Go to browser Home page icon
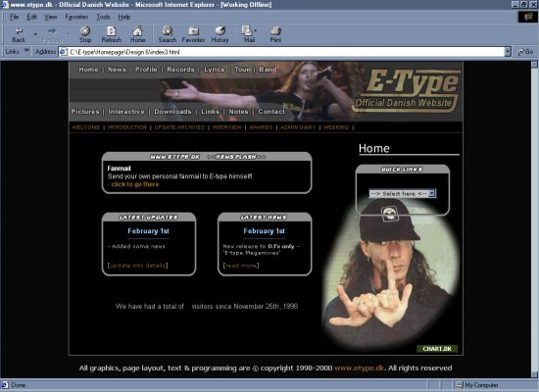 coord(137,34)
